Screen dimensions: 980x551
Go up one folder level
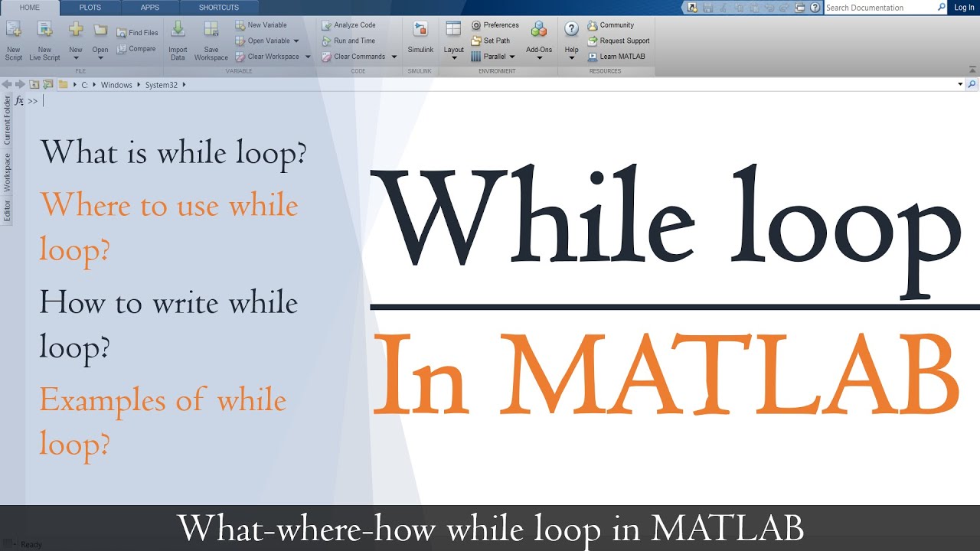tap(34, 85)
